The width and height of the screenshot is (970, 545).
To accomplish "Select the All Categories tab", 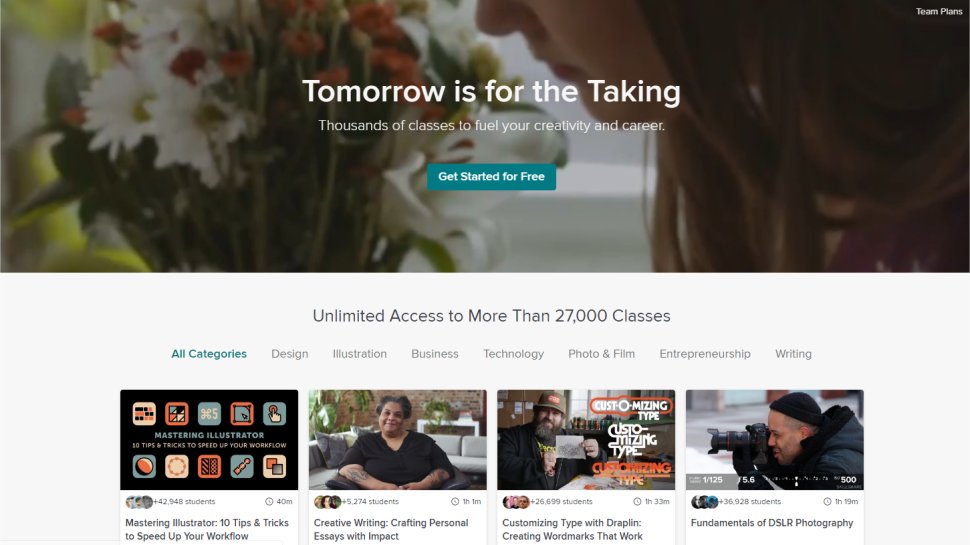I will pyautogui.click(x=209, y=354).
